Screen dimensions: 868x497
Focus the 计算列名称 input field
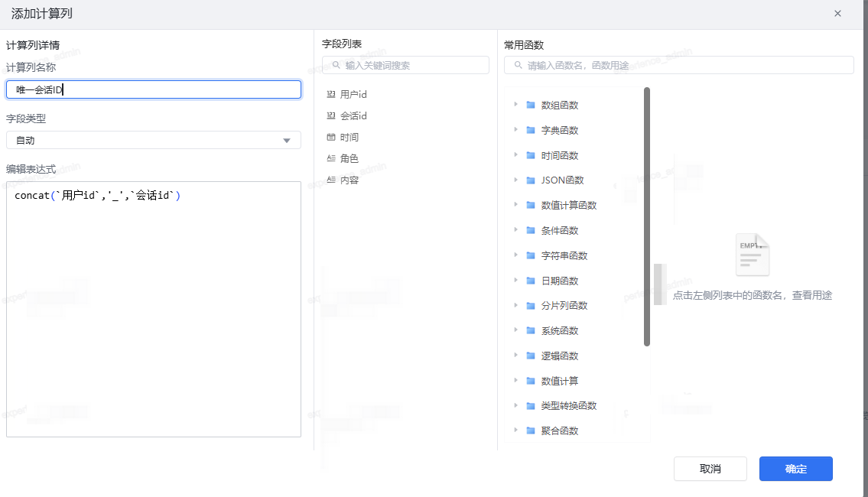click(x=153, y=89)
